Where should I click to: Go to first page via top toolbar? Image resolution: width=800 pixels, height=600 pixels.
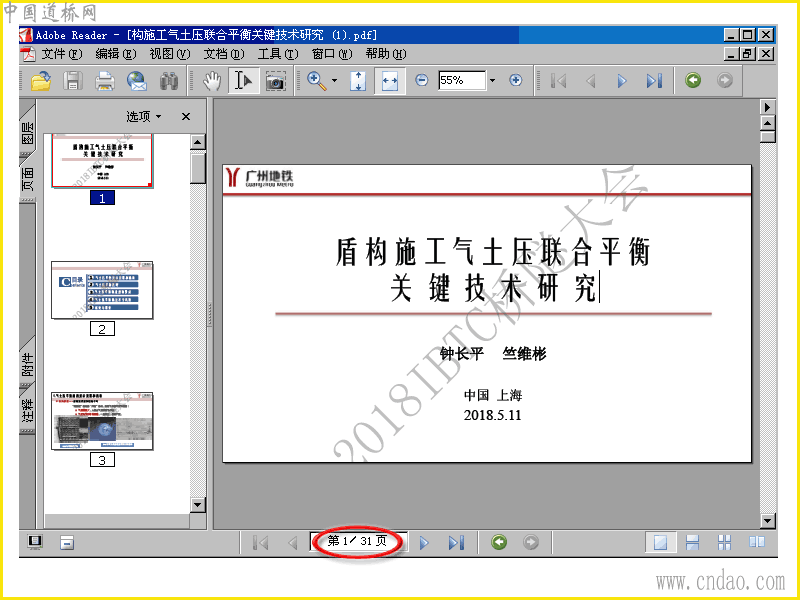pyautogui.click(x=559, y=81)
